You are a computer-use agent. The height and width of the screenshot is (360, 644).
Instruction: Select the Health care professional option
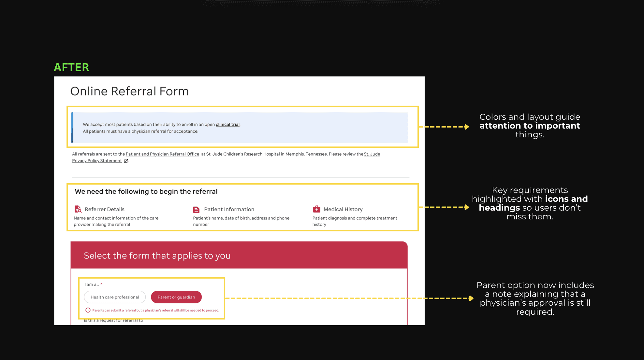pos(115,297)
